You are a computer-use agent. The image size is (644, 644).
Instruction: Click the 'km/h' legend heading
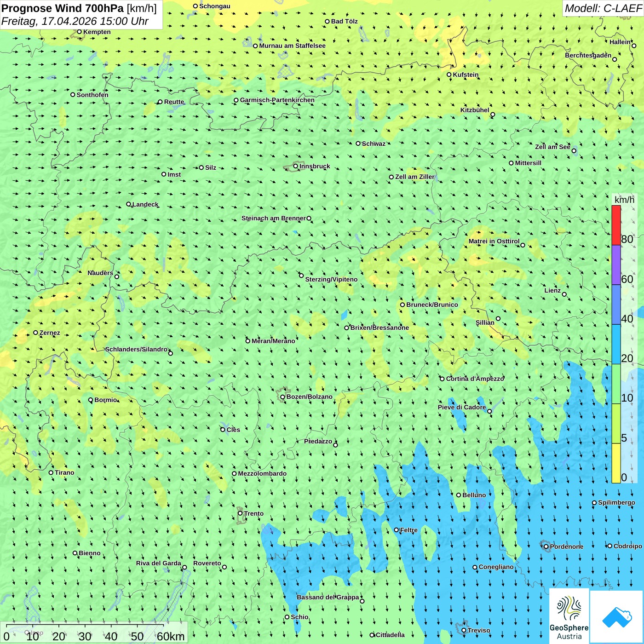624,200
